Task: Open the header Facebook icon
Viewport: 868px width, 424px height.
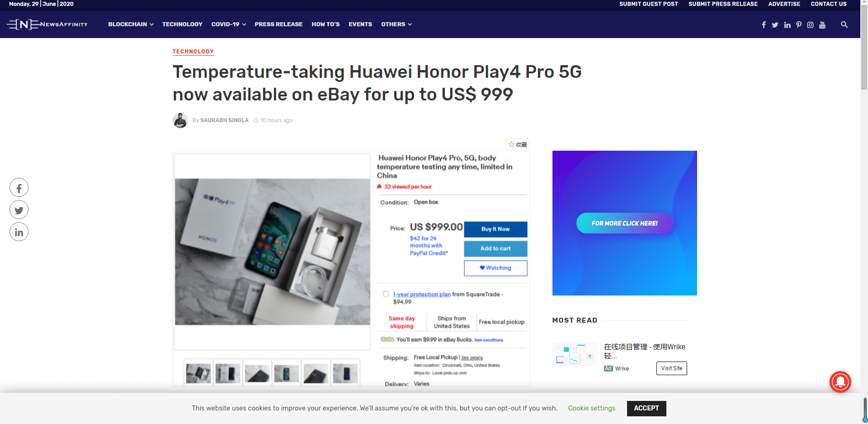Action: 764,25
